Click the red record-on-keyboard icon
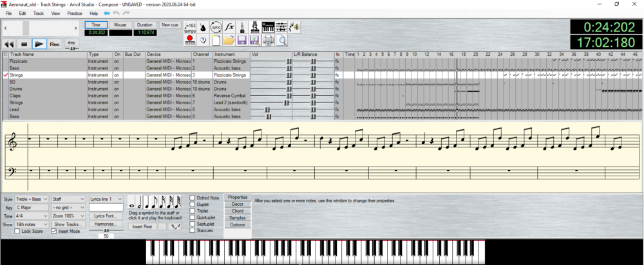644x265 pixels. [x=190, y=41]
